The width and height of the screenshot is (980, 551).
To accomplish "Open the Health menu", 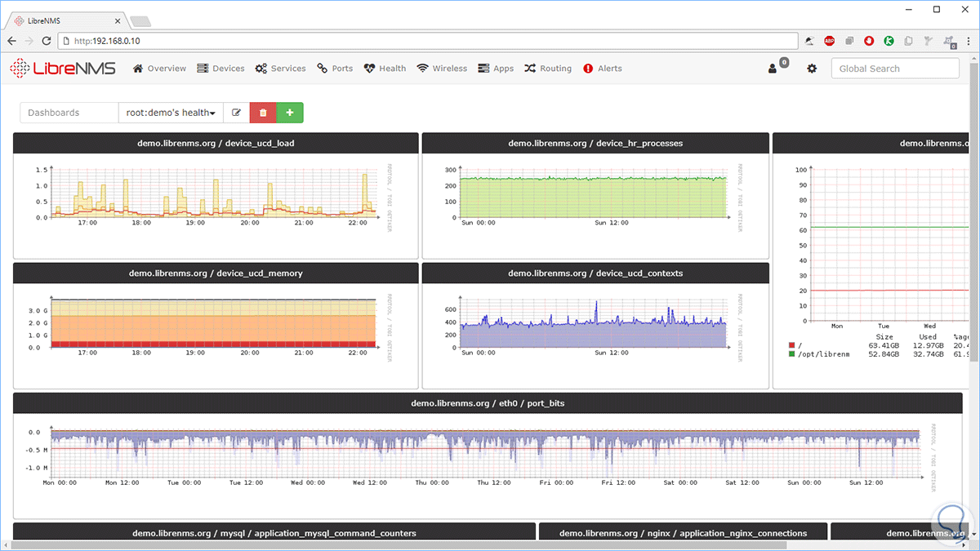I will click(x=385, y=69).
